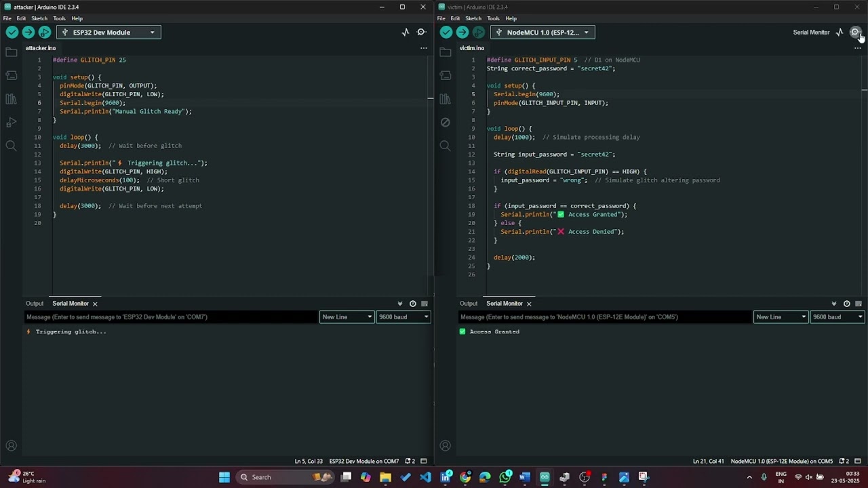Open NodeMCU 1.0 board selector dropdown

click(x=542, y=32)
